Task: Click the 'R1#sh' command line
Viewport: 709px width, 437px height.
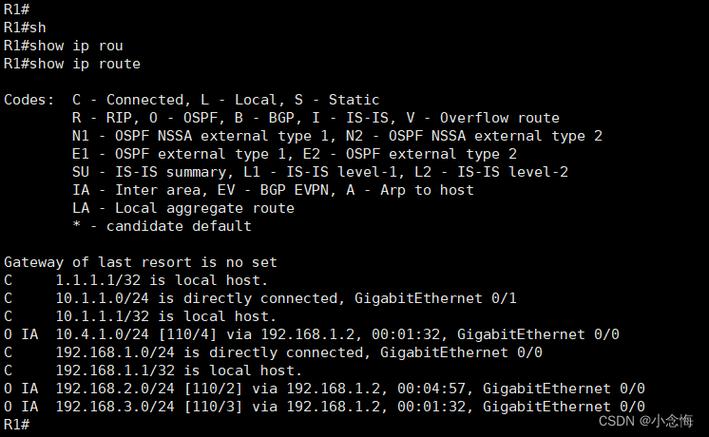Action: 25,28
